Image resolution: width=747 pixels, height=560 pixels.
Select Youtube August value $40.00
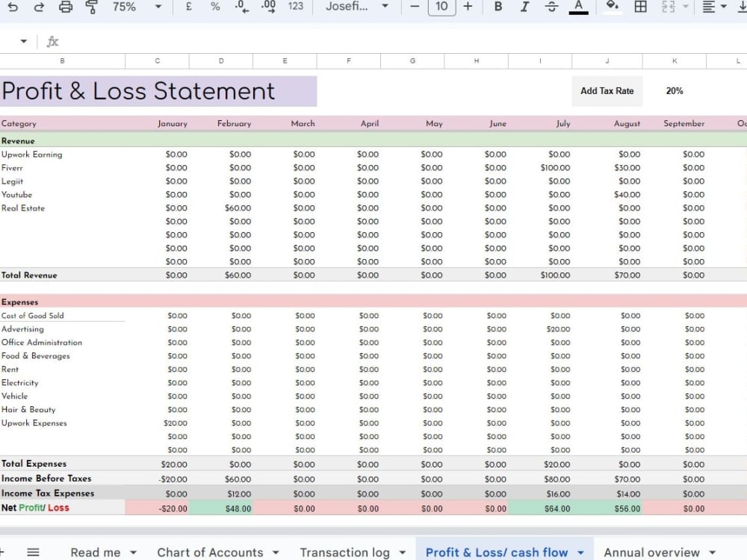coord(627,194)
